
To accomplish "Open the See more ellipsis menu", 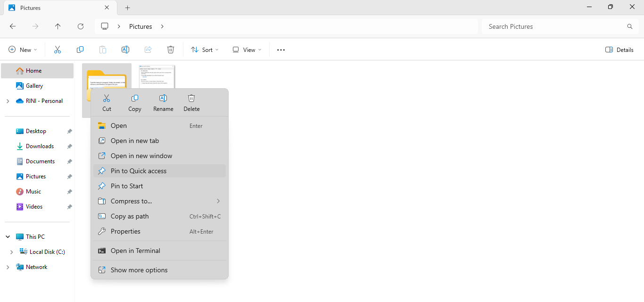I will click(x=281, y=50).
